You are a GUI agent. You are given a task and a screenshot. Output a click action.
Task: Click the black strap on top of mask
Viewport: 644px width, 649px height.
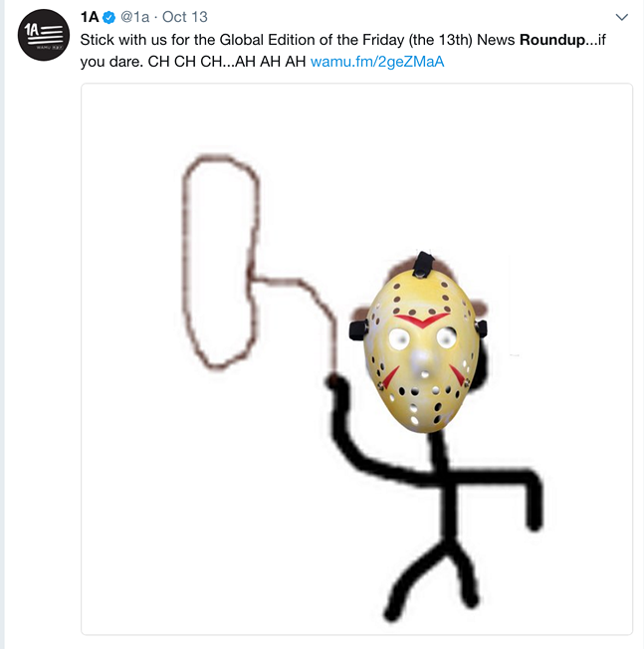(423, 264)
